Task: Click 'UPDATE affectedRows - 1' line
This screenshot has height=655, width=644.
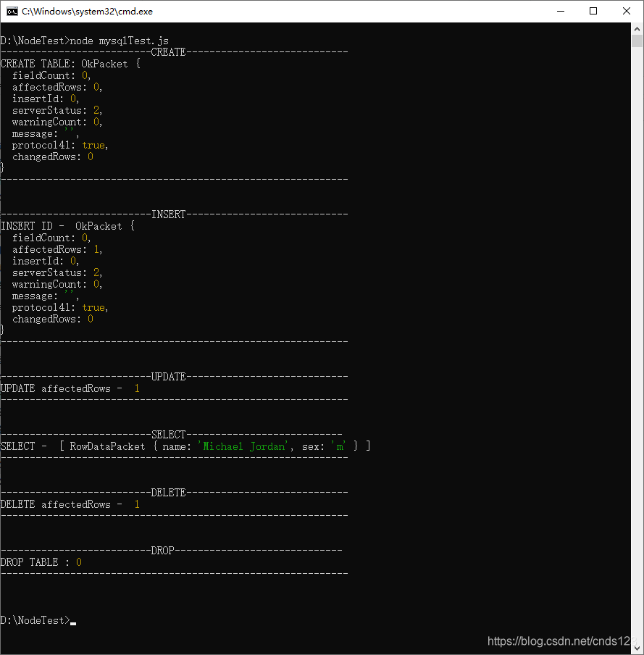Action: click(70, 388)
